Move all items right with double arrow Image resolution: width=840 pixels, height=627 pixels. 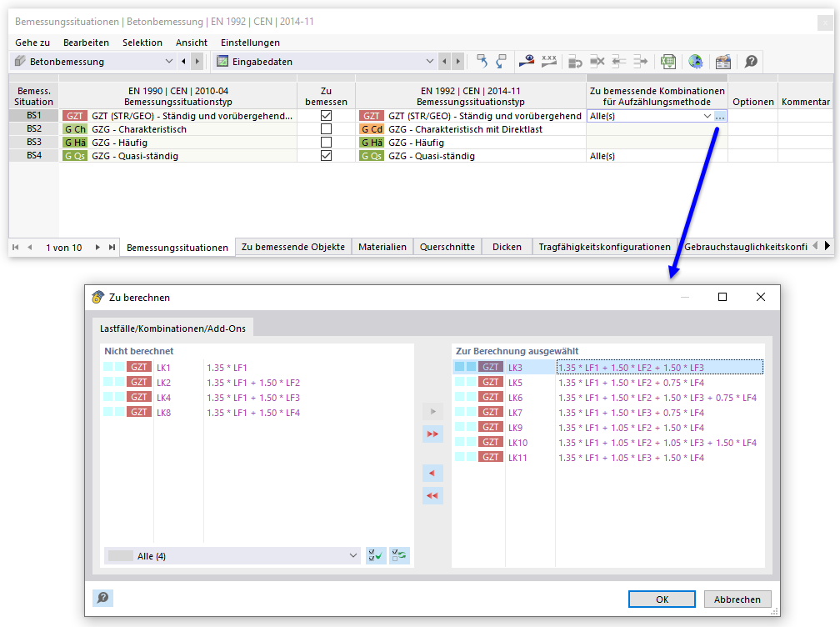pyautogui.click(x=432, y=434)
